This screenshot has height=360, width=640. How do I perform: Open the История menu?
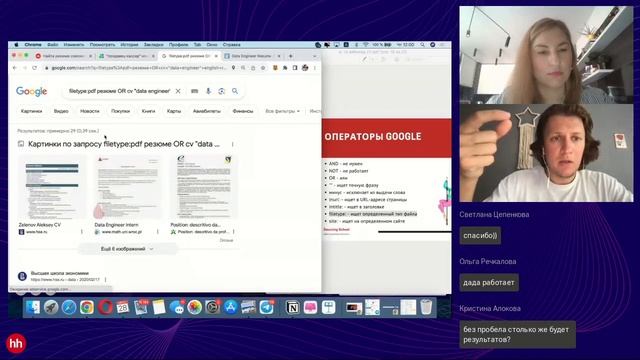point(129,44)
